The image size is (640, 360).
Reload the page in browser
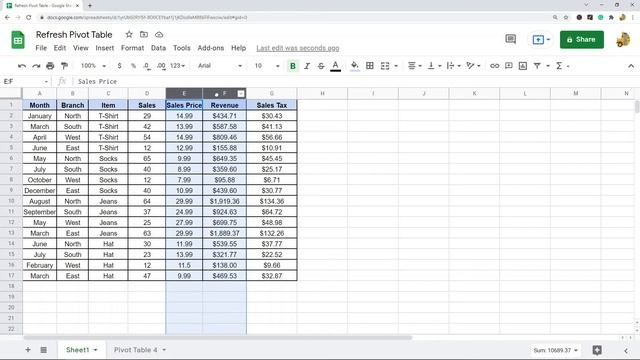[x=29, y=18]
